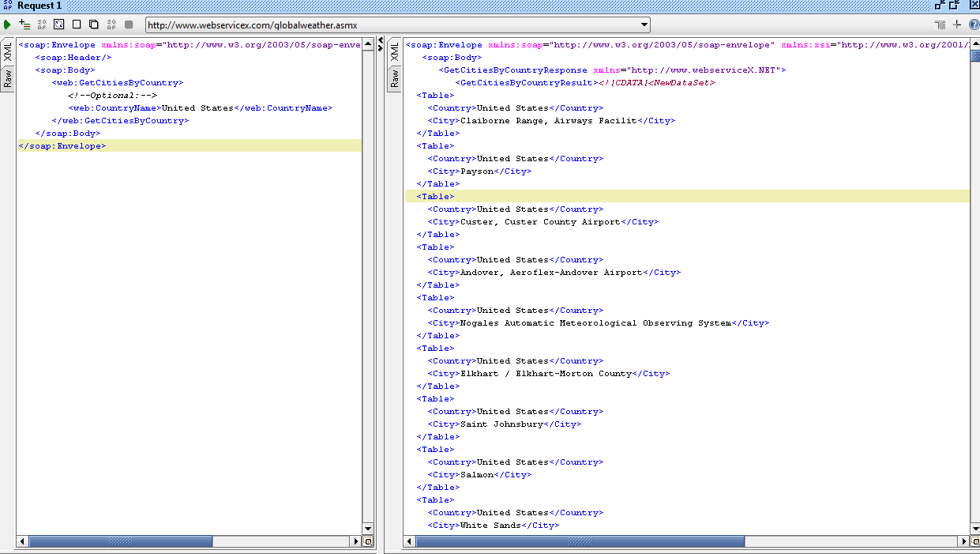The height and width of the screenshot is (554, 980).
Task: Click the response vertical scrollbar down arrow
Action: pos(975,529)
